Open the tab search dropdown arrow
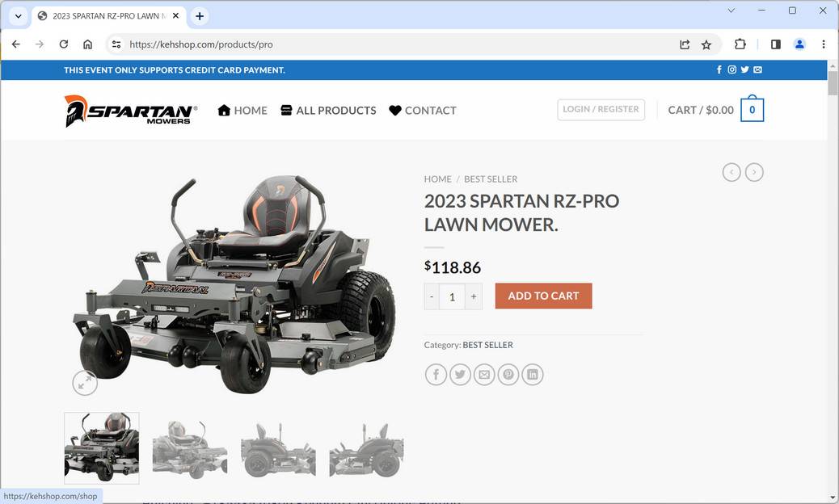The height and width of the screenshot is (504, 839). coord(19,16)
